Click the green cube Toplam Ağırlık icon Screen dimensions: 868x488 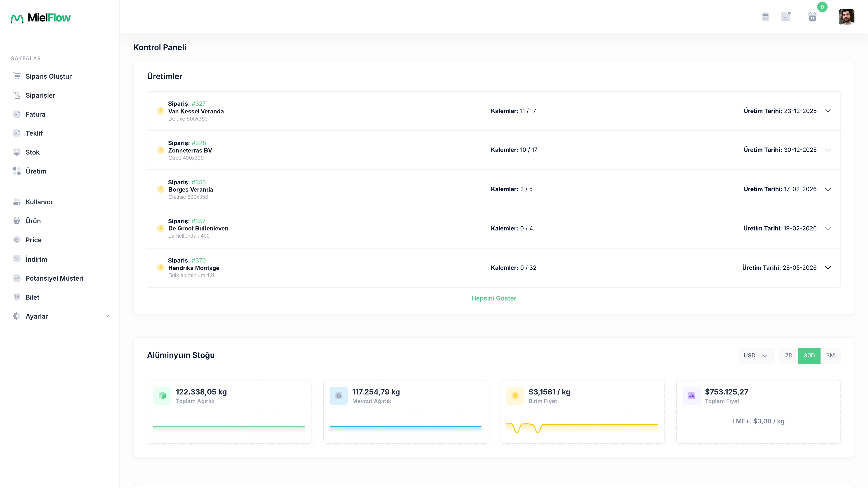click(162, 396)
